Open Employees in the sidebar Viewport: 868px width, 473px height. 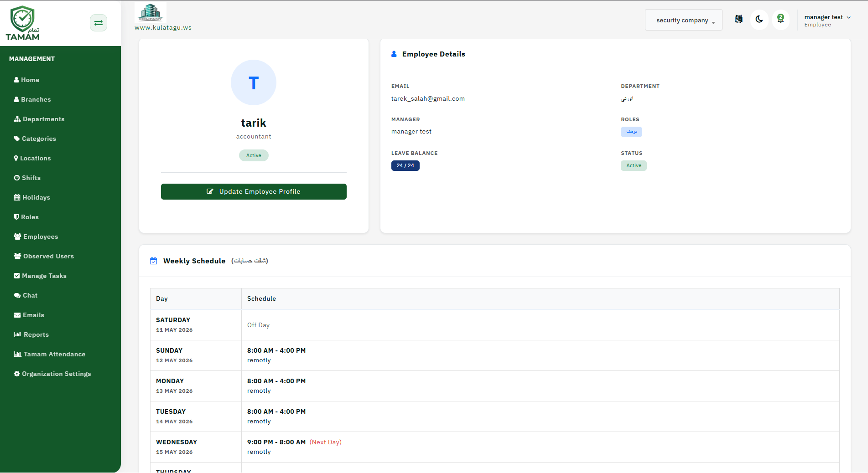point(41,236)
